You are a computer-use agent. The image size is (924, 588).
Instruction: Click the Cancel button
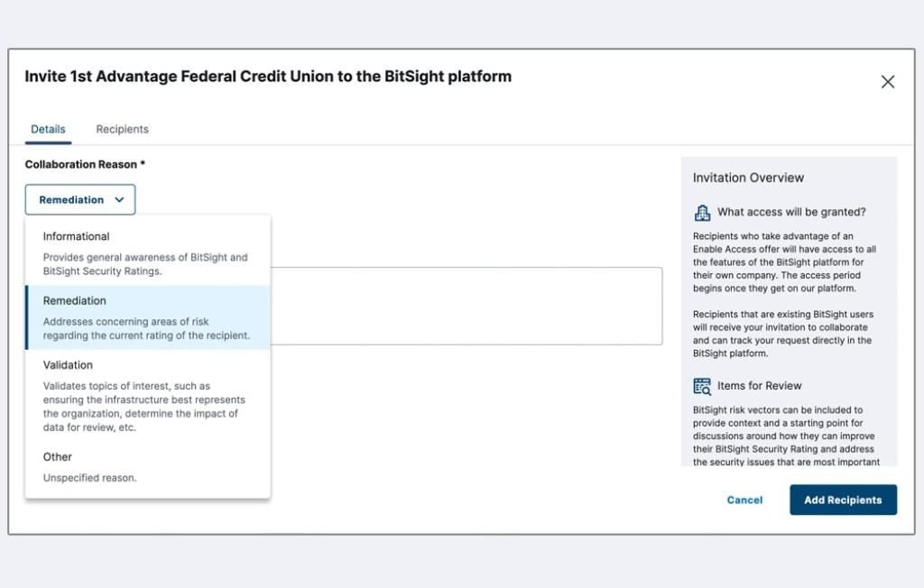pos(744,500)
